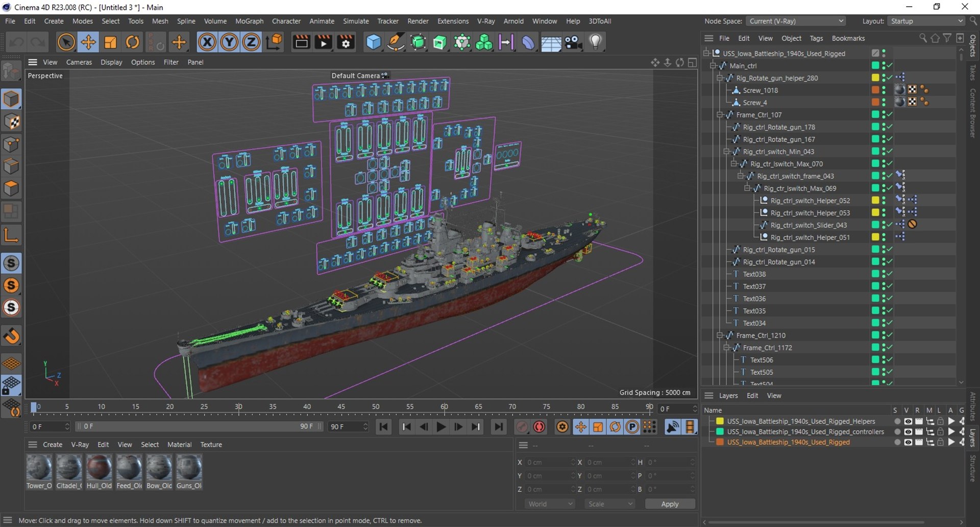Open the V-Ray menu

(x=486, y=21)
